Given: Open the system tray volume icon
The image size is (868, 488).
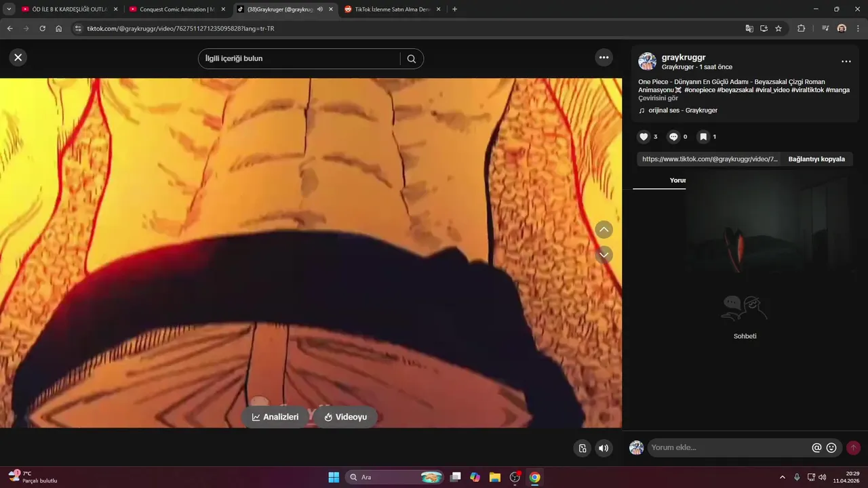Looking at the screenshot, I should tap(823, 477).
